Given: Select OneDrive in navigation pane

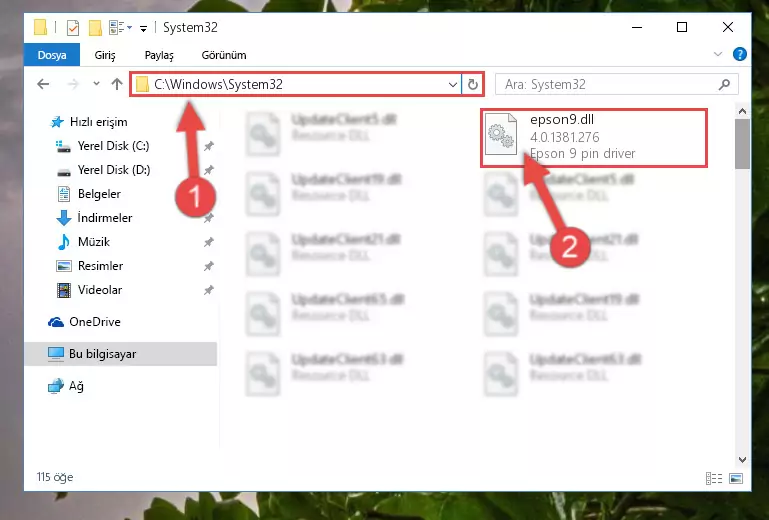Looking at the screenshot, I should point(95,322).
